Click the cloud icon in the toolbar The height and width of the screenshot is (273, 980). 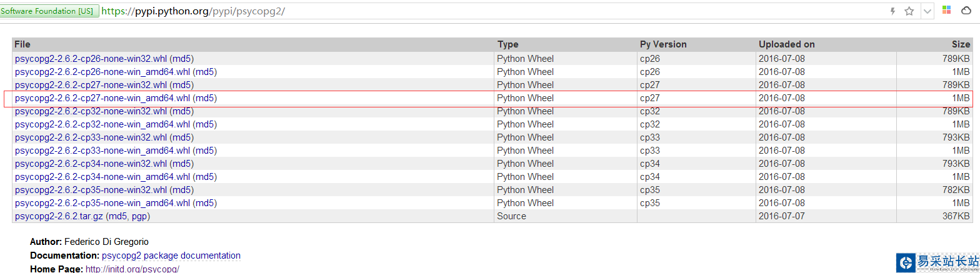click(x=966, y=11)
